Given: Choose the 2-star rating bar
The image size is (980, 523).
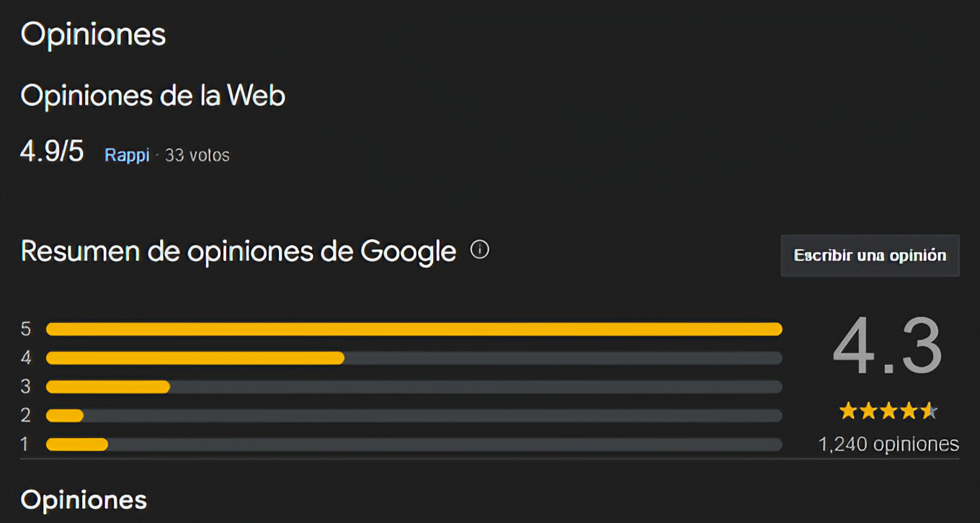Looking at the screenshot, I should point(414,416).
